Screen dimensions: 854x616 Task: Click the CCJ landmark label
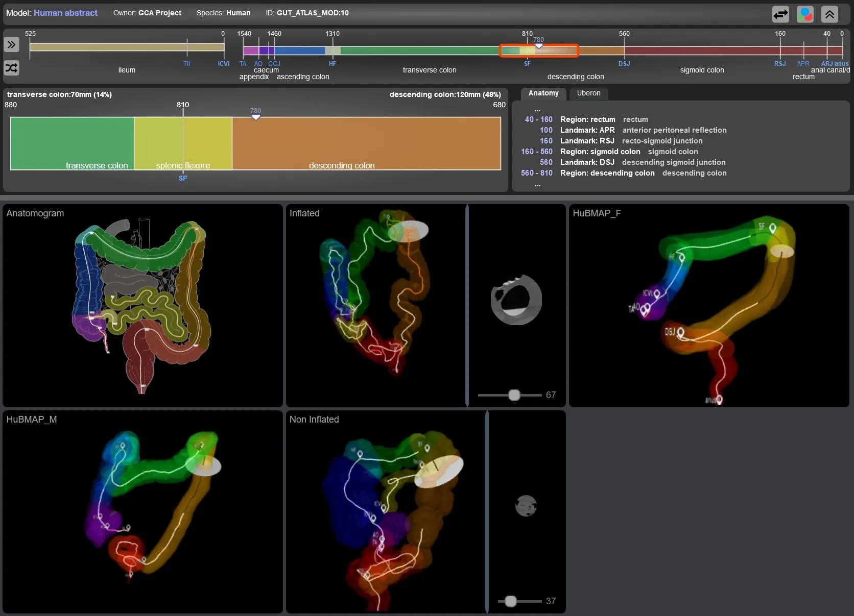click(274, 64)
